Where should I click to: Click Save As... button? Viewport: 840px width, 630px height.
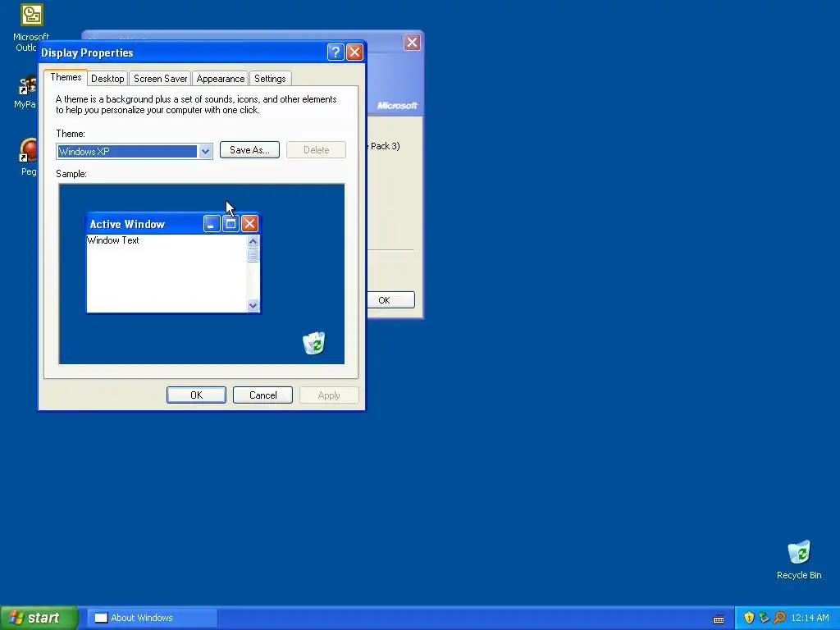pyautogui.click(x=249, y=150)
